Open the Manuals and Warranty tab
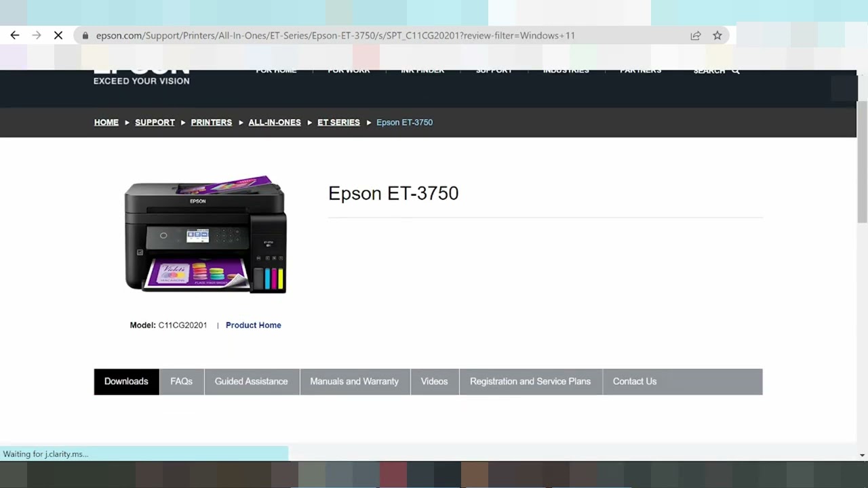This screenshot has width=868, height=488. (355, 382)
